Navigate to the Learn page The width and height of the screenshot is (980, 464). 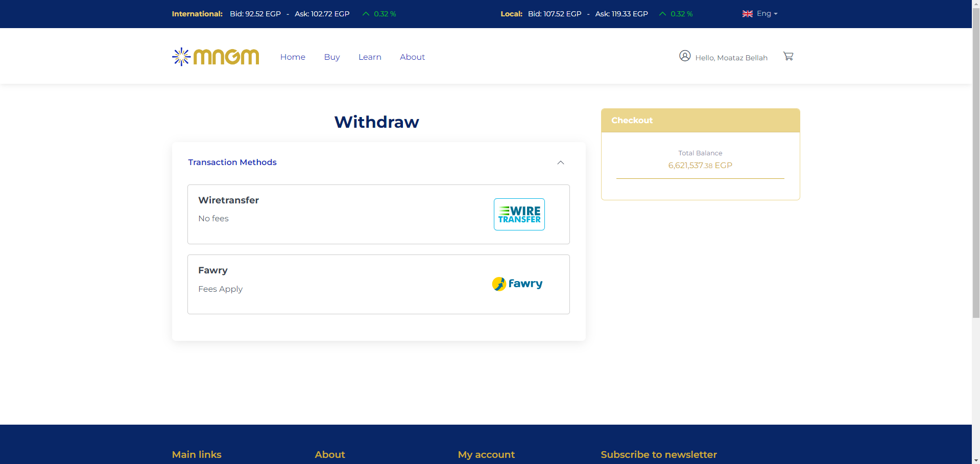coord(370,57)
